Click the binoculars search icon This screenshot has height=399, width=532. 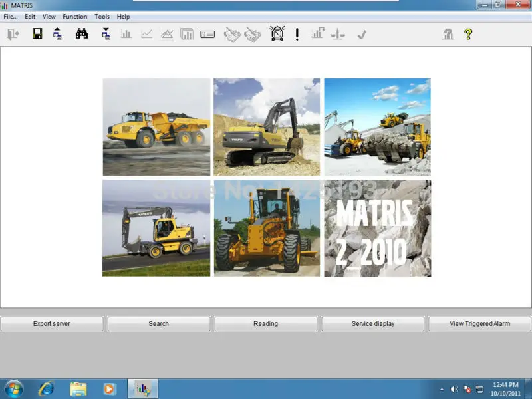[82, 34]
